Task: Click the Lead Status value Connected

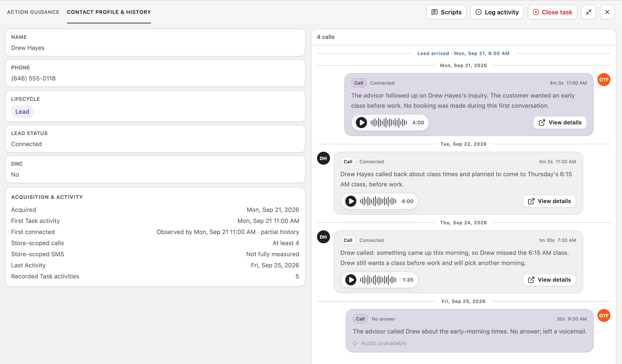Action: tap(26, 144)
